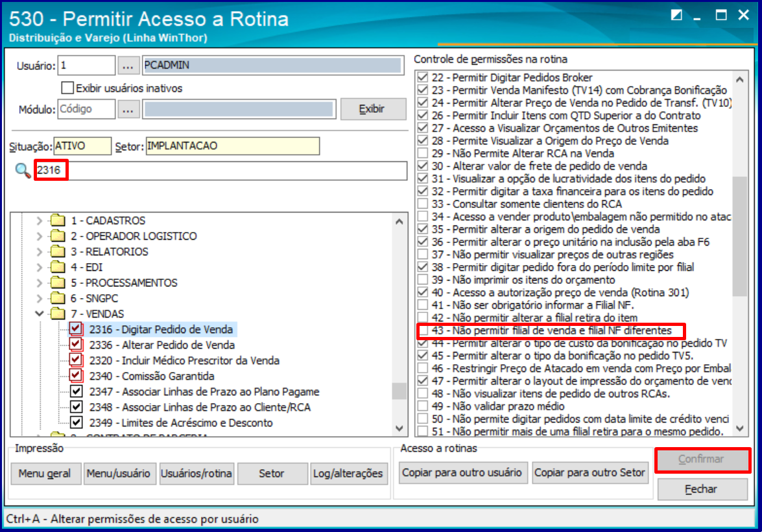Expand the 1 - CADASTROS tree node
The width and height of the screenshot is (762, 532).
(40, 220)
